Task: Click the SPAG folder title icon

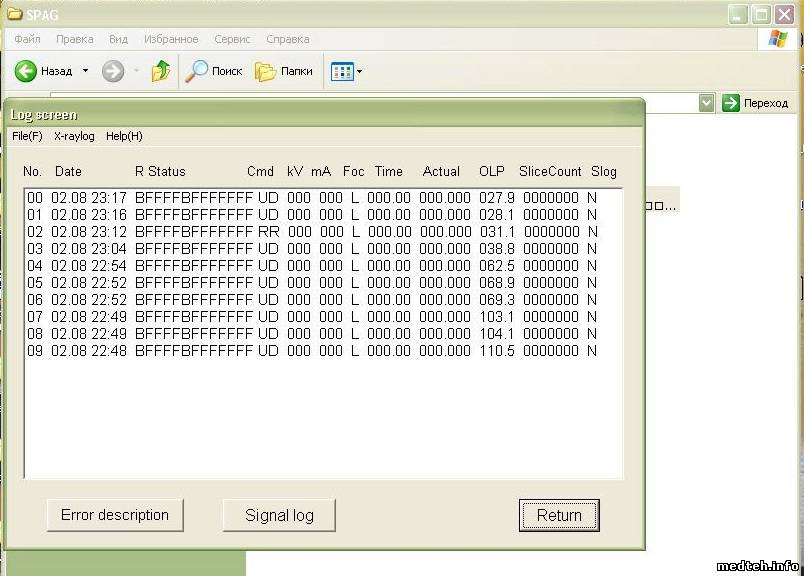Action: 14,14
